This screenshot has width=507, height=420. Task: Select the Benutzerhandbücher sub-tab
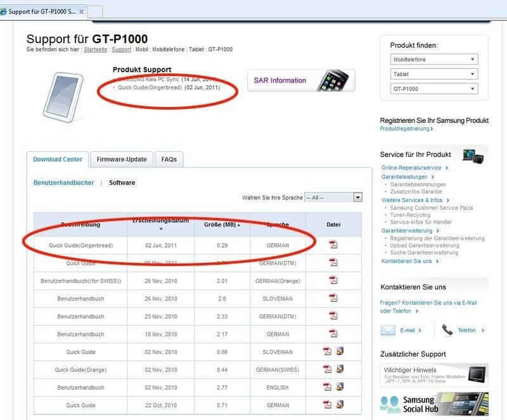[x=64, y=182]
